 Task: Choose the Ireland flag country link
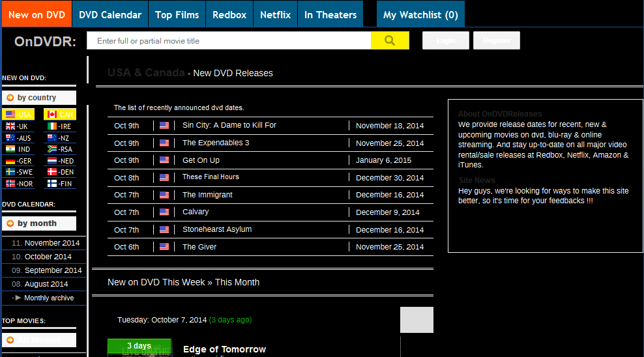click(59, 126)
